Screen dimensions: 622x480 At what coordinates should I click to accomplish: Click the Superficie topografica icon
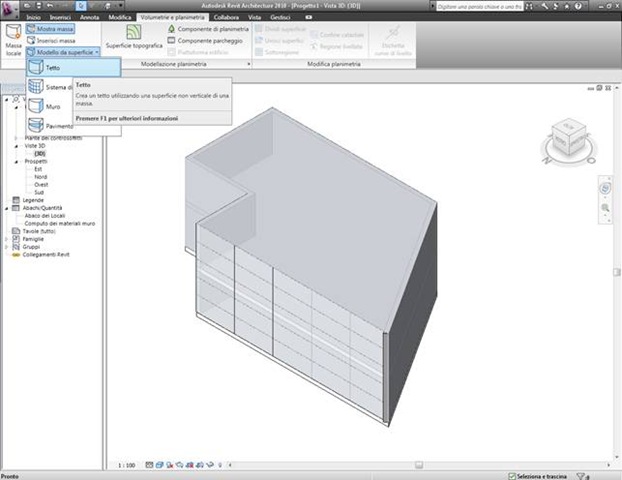(x=134, y=32)
